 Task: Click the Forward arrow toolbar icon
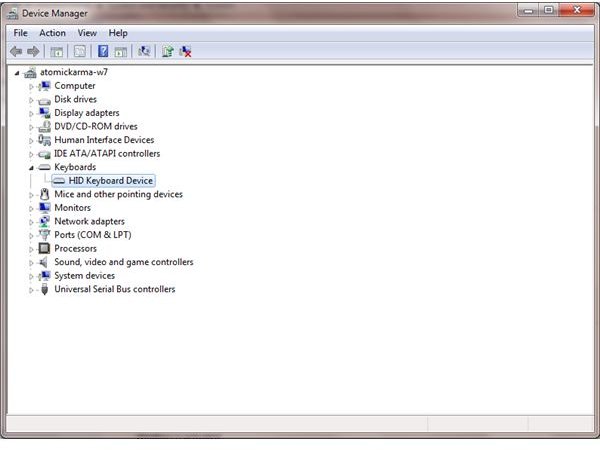click(x=33, y=51)
